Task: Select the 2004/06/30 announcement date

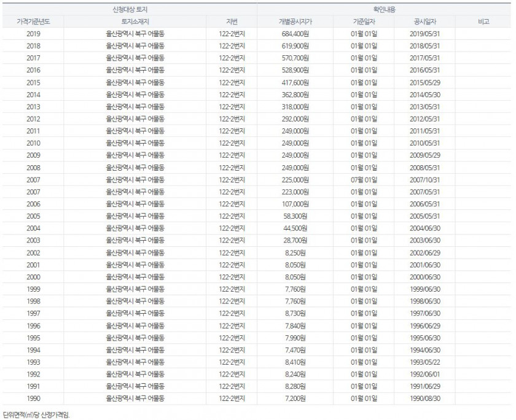Action: click(x=425, y=228)
